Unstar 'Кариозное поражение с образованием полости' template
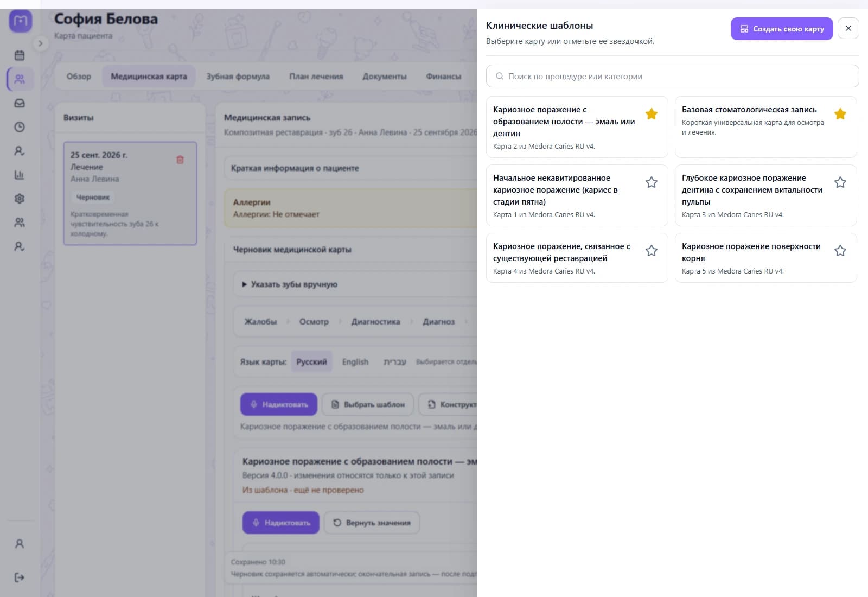Image resolution: width=868 pixels, height=597 pixels. [x=652, y=114]
